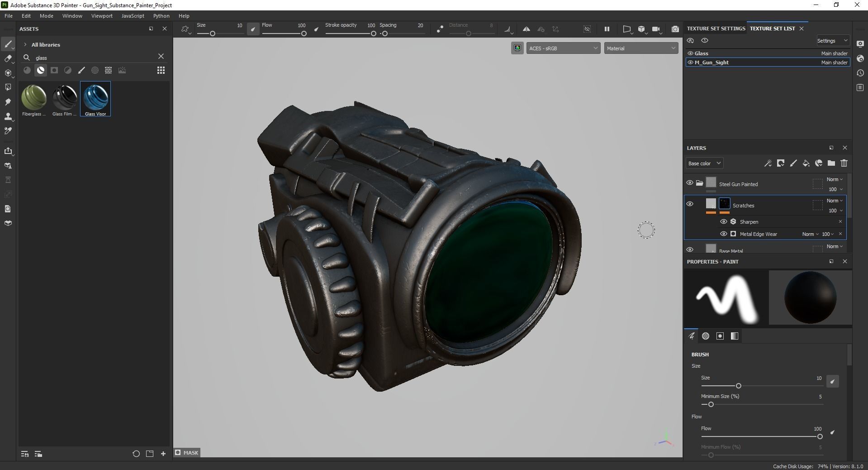Toggle flow pen pressure in toolbar

(317, 29)
